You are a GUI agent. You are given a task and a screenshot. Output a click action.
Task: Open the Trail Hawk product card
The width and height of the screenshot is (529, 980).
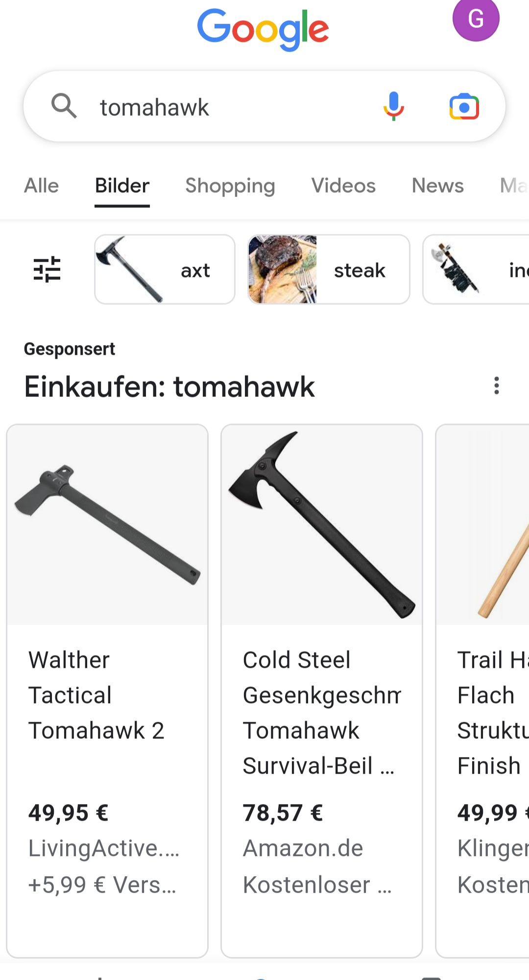tap(482, 691)
